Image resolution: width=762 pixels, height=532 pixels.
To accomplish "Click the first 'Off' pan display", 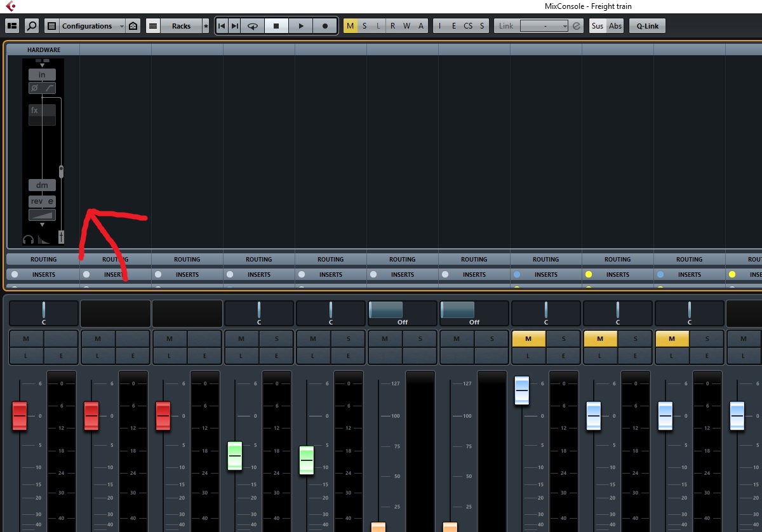I will click(x=403, y=312).
